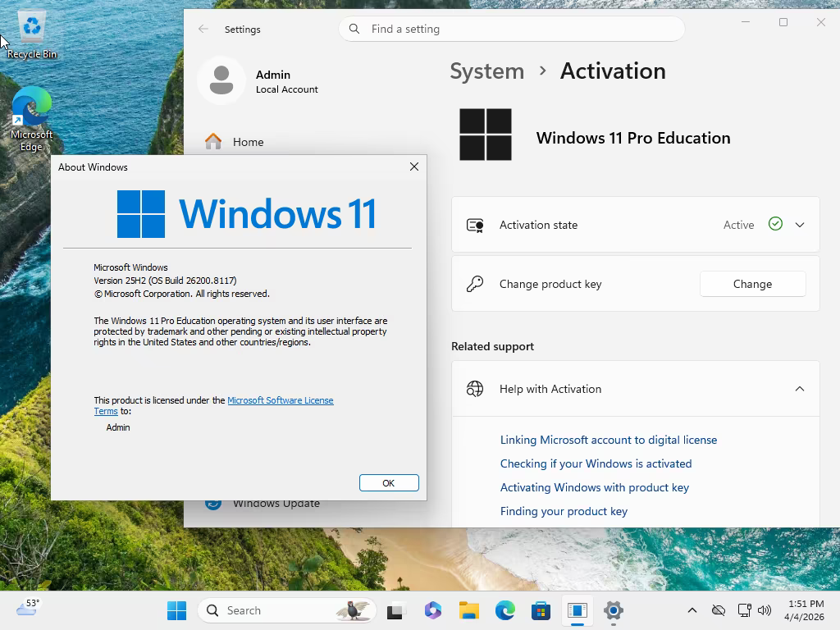Navigate to System in the breadcrumb

(487, 71)
